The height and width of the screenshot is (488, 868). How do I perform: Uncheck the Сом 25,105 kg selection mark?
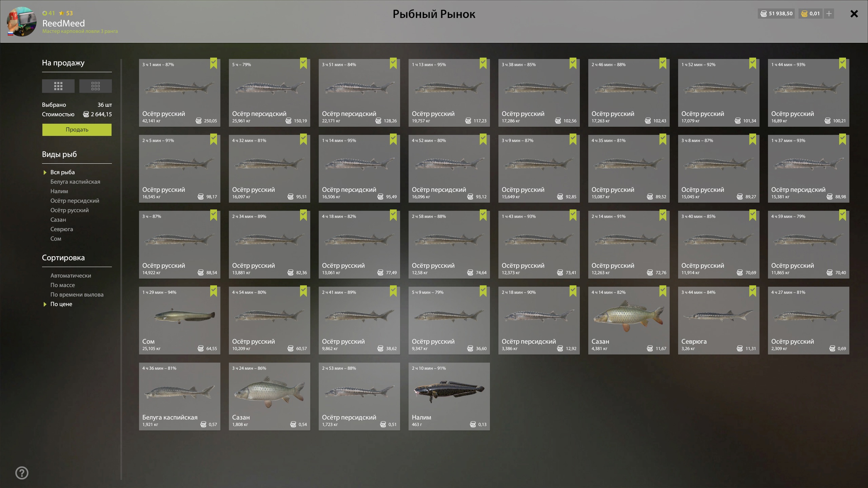click(x=214, y=291)
